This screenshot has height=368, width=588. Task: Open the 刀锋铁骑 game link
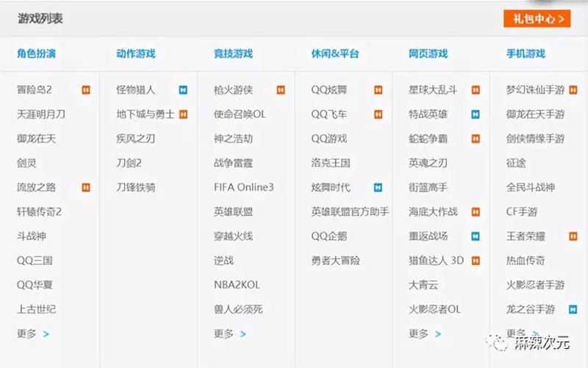[136, 188]
